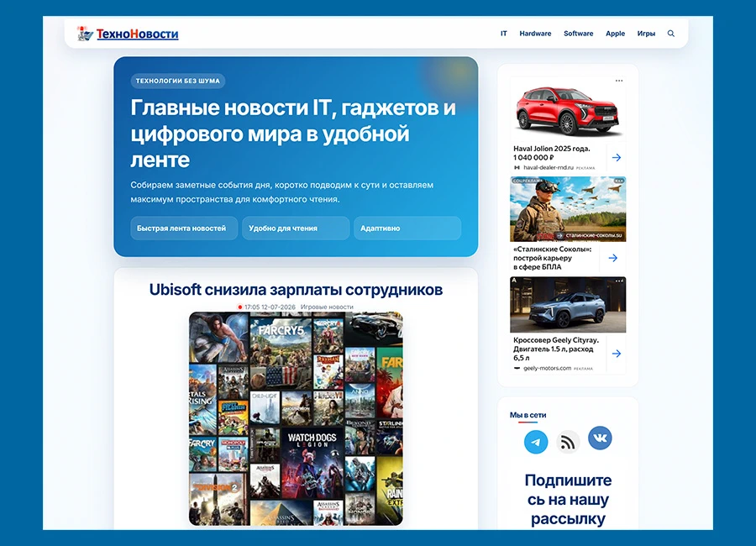
Task: Click the 'Технологии без шума' badge
Action: (177, 81)
